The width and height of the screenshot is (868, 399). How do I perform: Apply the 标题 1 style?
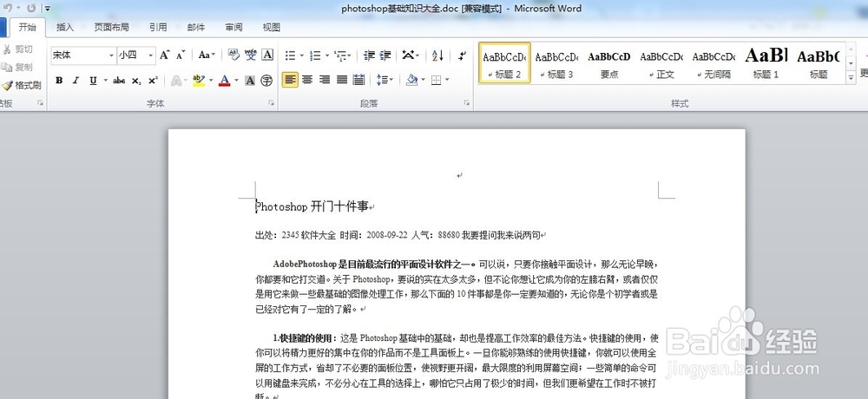click(766, 63)
